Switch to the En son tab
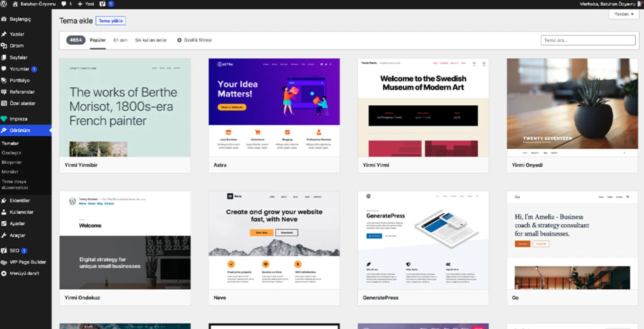 pos(120,40)
